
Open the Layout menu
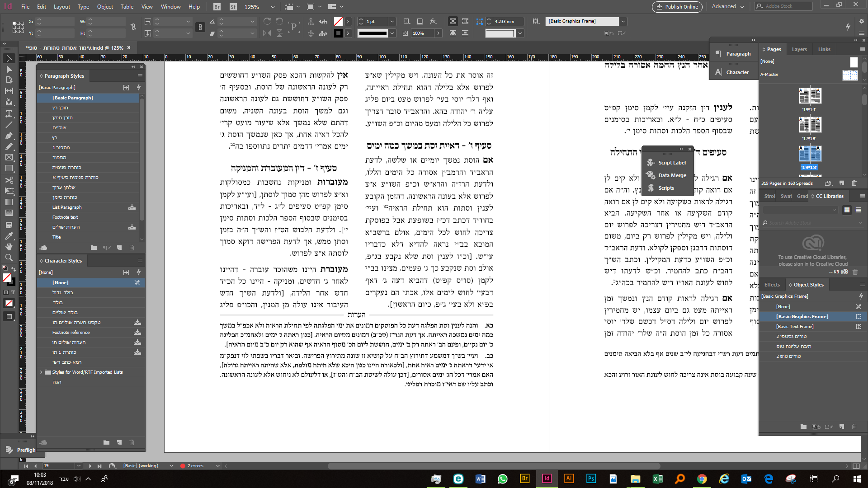coord(62,7)
